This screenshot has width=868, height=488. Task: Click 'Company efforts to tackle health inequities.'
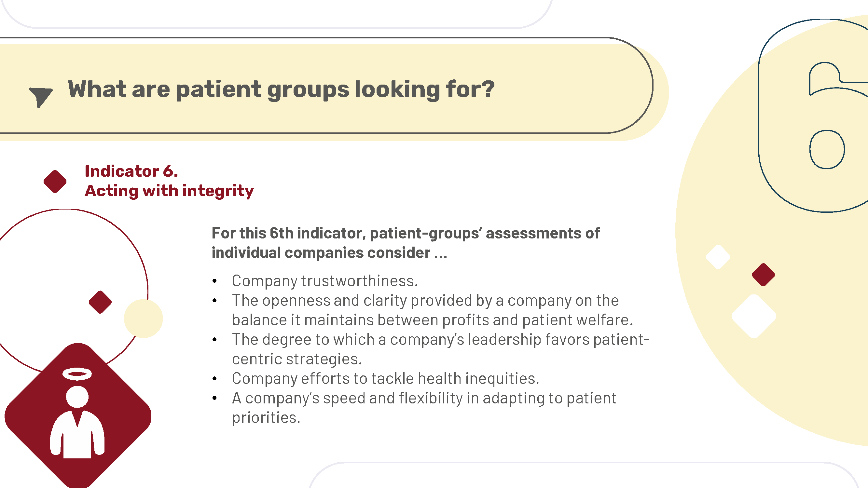385,379
